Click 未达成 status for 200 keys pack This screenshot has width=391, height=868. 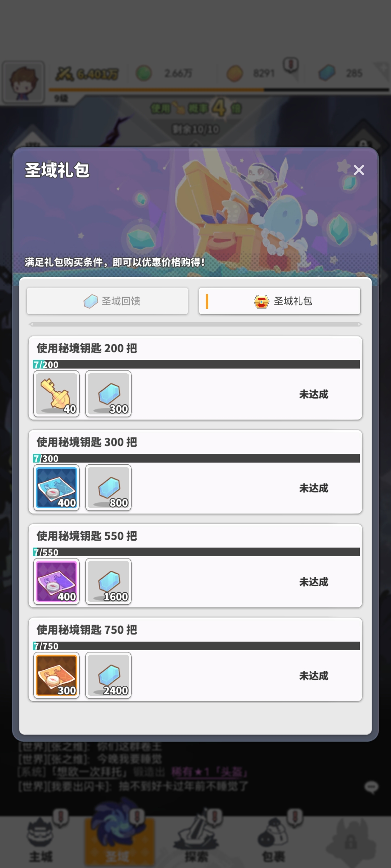[314, 394]
